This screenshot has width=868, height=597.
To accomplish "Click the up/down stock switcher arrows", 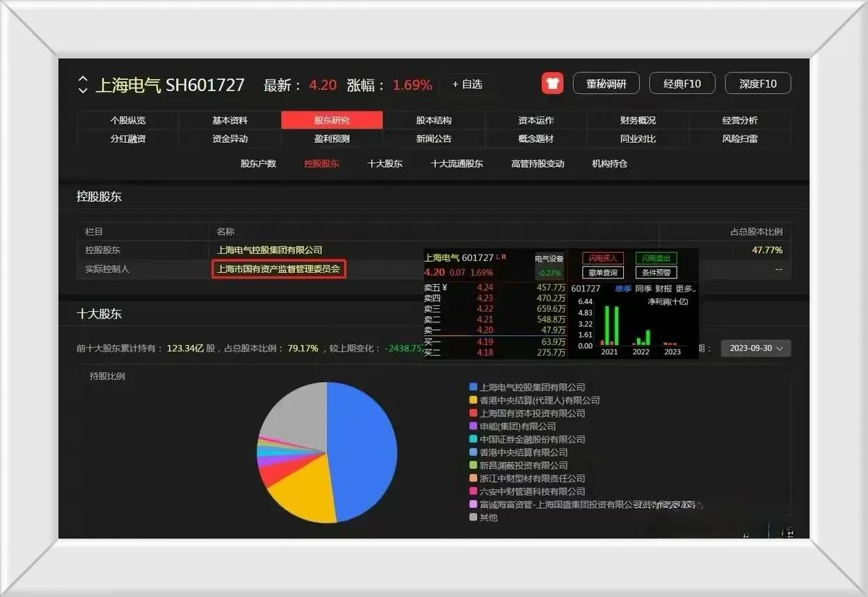I will click(83, 85).
